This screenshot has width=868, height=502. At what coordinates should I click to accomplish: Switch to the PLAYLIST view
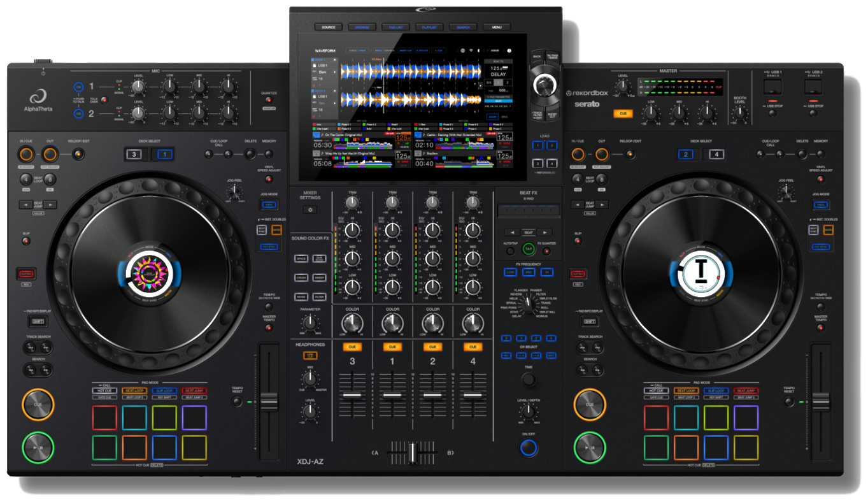pos(429,27)
